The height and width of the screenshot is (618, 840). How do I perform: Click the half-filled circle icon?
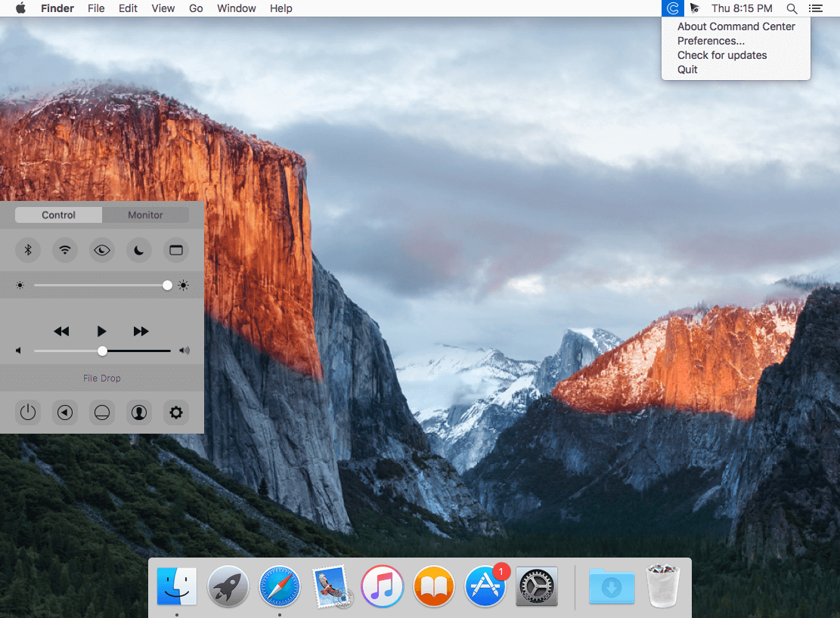[x=102, y=413]
